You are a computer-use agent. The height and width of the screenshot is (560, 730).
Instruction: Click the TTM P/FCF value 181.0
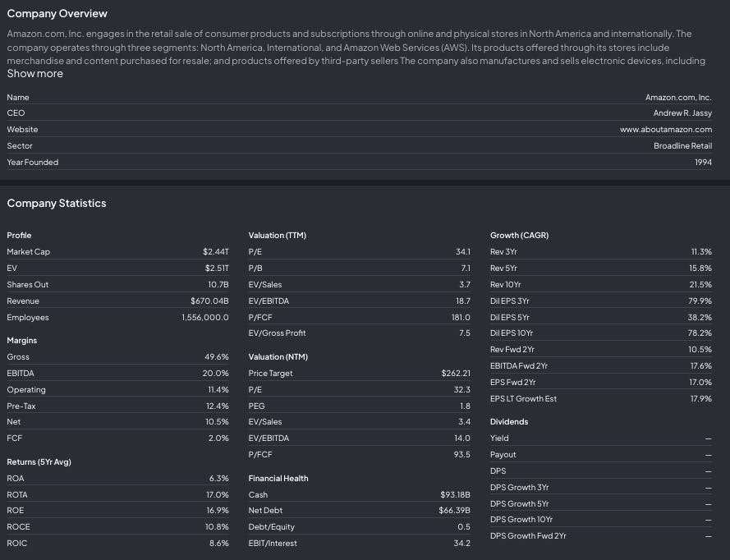point(461,318)
